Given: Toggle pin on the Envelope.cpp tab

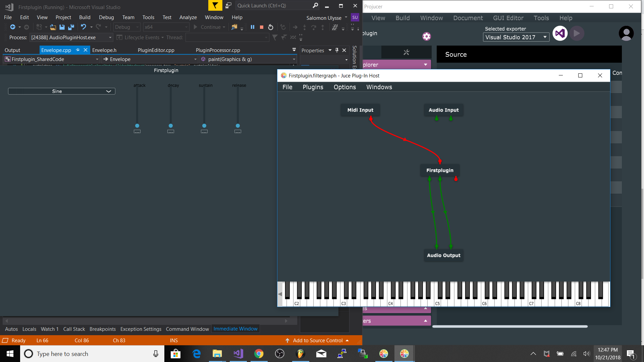Looking at the screenshot, I should 78,50.
